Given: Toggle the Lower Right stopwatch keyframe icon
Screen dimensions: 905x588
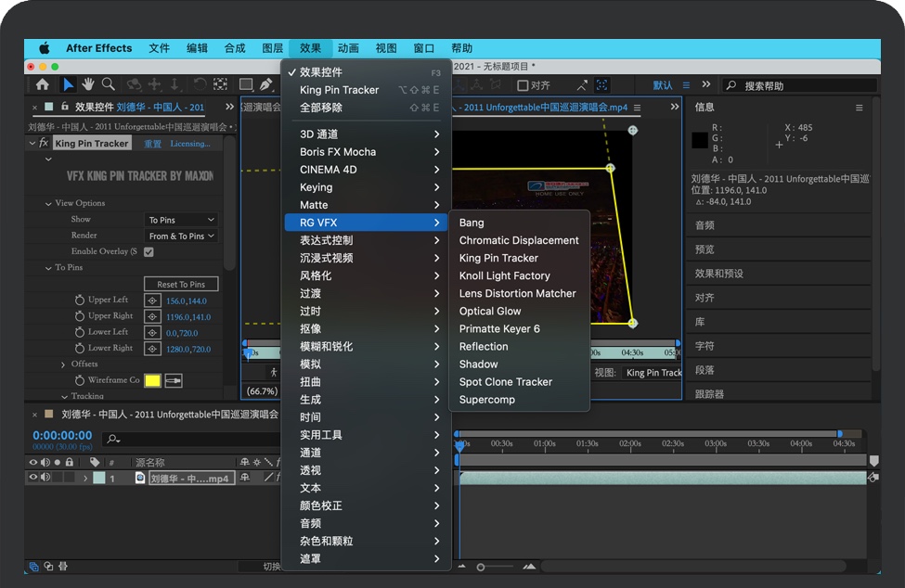Looking at the screenshot, I should pyautogui.click(x=80, y=348).
